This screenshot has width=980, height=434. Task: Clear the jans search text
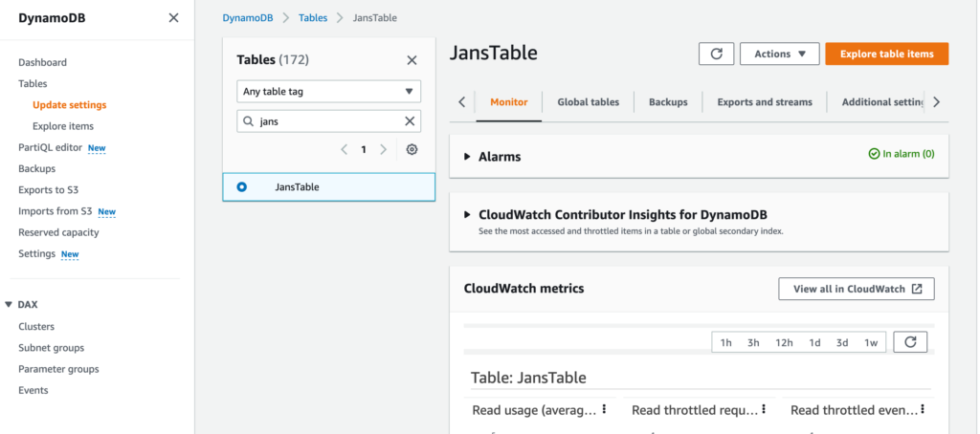[410, 121]
